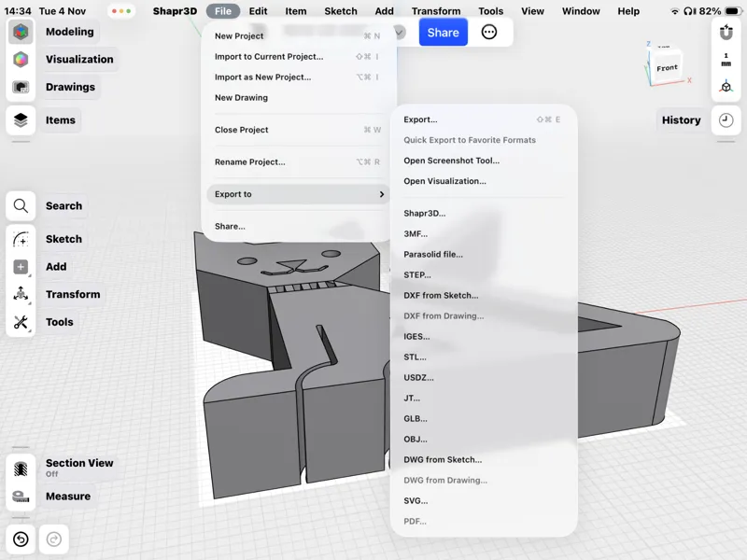Export as USDZ… format
The image size is (747, 560).
(x=484, y=378)
